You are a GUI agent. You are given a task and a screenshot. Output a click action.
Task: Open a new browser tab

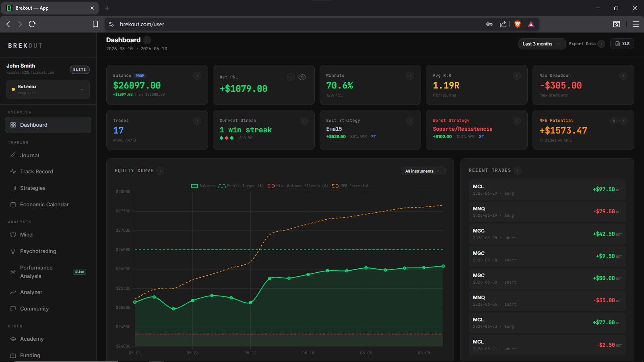[x=107, y=8]
